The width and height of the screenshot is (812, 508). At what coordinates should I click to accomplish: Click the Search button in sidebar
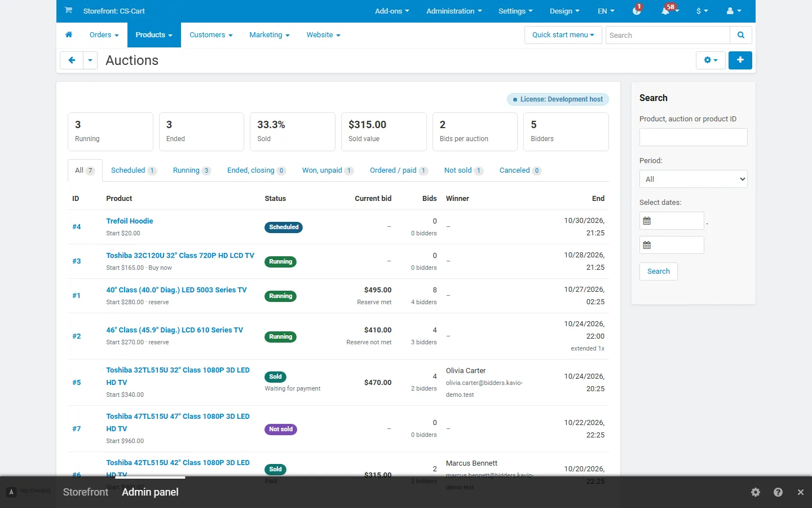pos(659,271)
